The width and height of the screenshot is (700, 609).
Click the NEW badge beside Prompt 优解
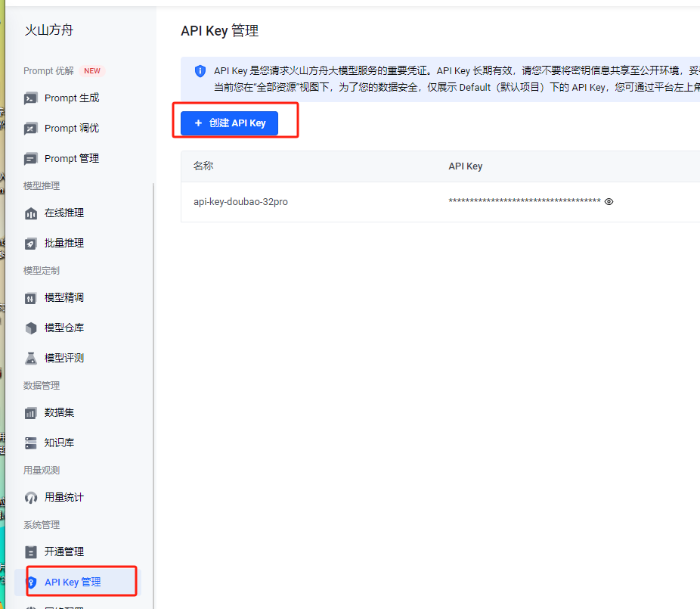pyautogui.click(x=92, y=71)
